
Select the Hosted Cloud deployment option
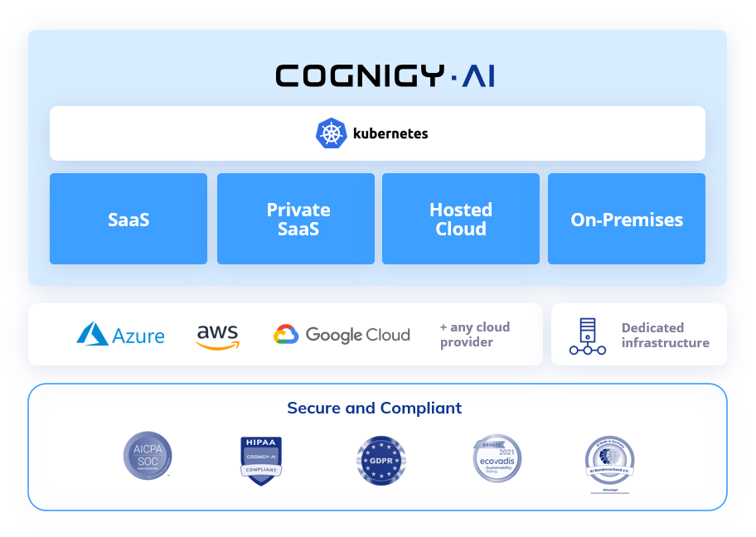tap(460, 219)
